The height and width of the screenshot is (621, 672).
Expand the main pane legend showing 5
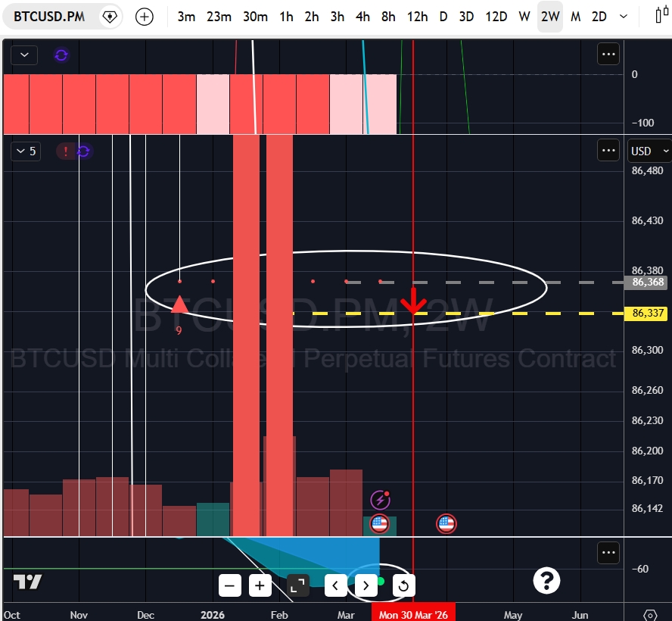(26, 151)
